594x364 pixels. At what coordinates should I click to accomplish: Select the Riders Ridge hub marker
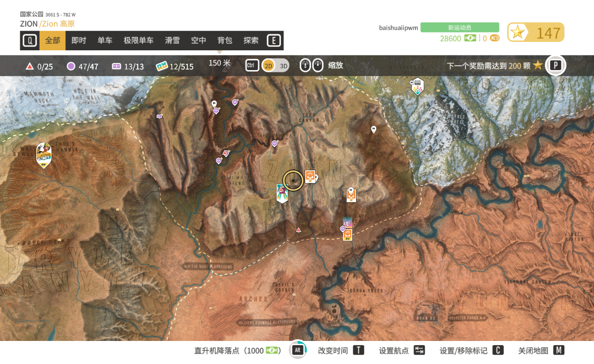[x=417, y=87]
